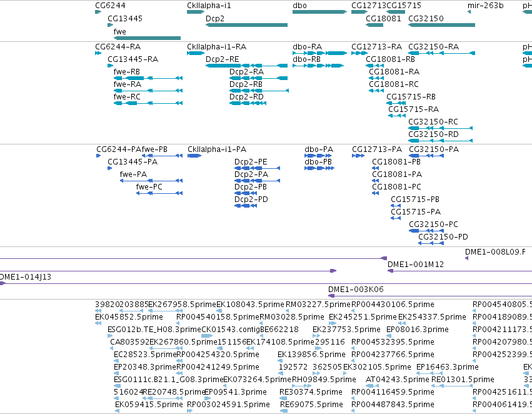This screenshot has width=532, height=414.
Task: Click the RP004430106.5prime EST label
Action: [x=393, y=305]
